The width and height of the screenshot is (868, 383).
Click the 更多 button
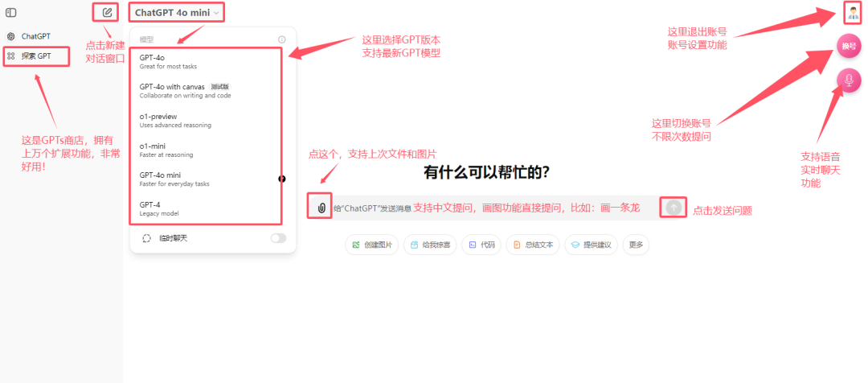[x=636, y=245]
